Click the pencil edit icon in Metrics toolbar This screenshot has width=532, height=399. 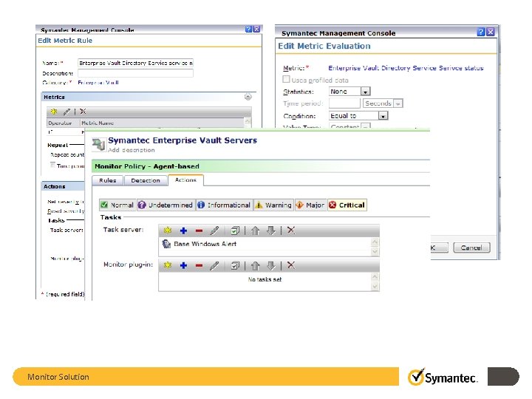[66, 112]
